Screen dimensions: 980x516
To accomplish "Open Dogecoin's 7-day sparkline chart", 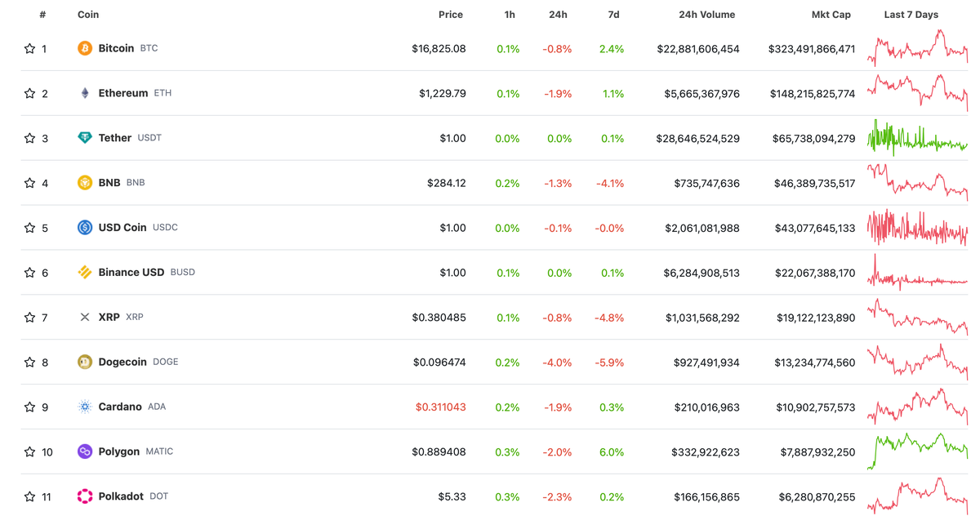I will pos(918,362).
